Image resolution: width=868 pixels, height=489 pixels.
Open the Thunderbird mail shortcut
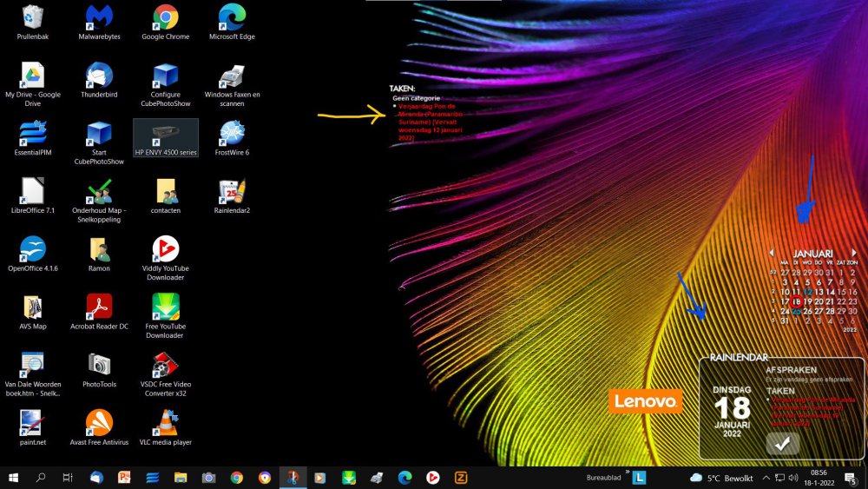point(99,76)
